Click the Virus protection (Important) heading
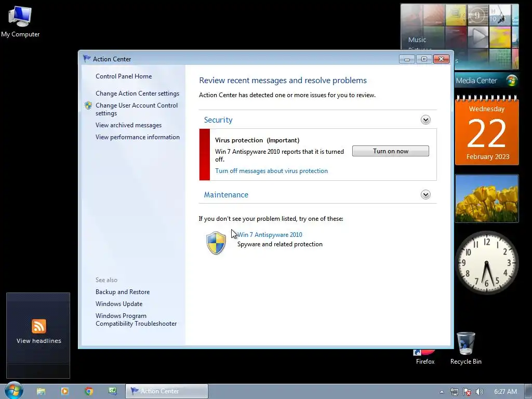Image resolution: width=532 pixels, height=399 pixels. (257, 140)
